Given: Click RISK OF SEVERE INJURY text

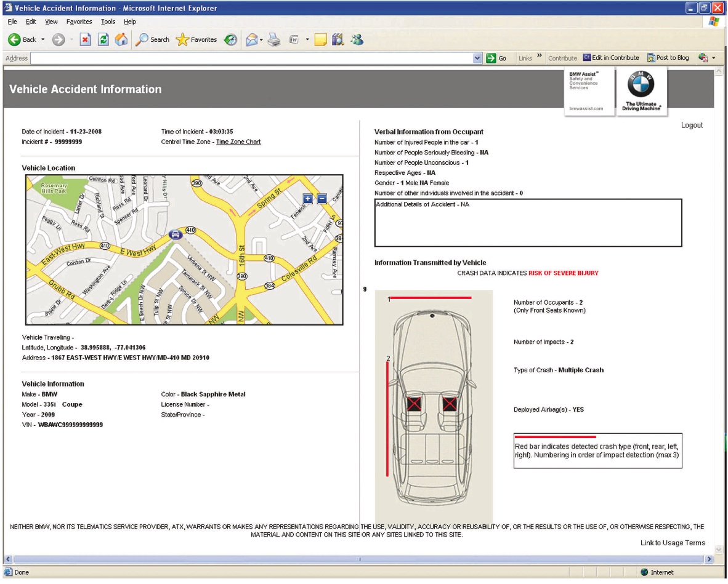Looking at the screenshot, I should 564,273.
